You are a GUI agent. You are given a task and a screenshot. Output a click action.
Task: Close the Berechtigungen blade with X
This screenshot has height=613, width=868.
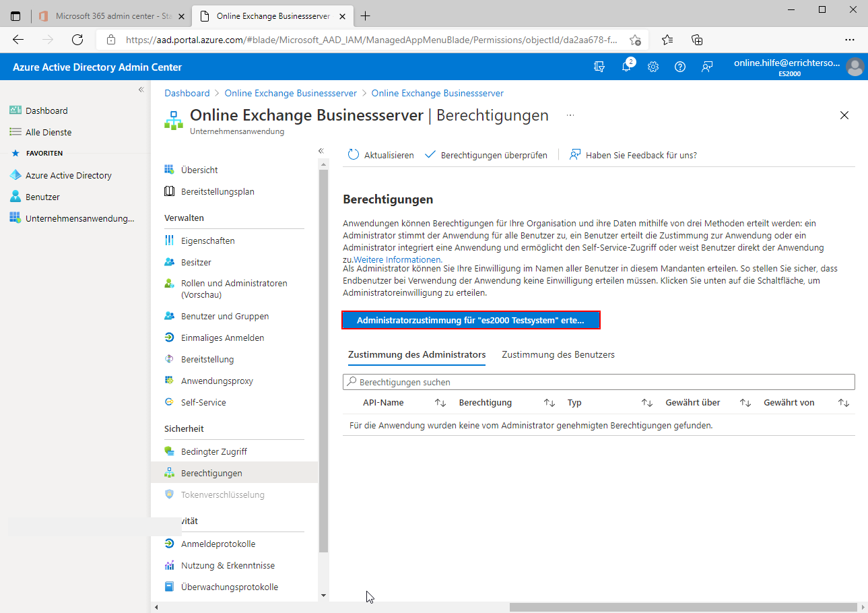(x=844, y=115)
